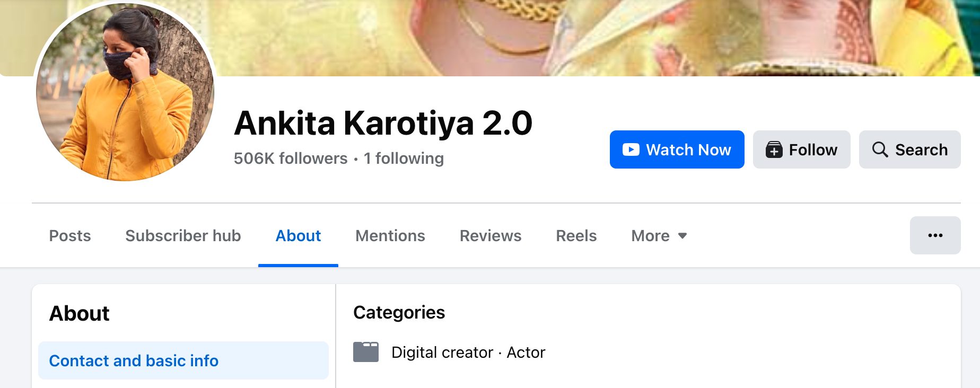Click the Ankita Karotiya 2.0 page name

pyautogui.click(x=383, y=123)
